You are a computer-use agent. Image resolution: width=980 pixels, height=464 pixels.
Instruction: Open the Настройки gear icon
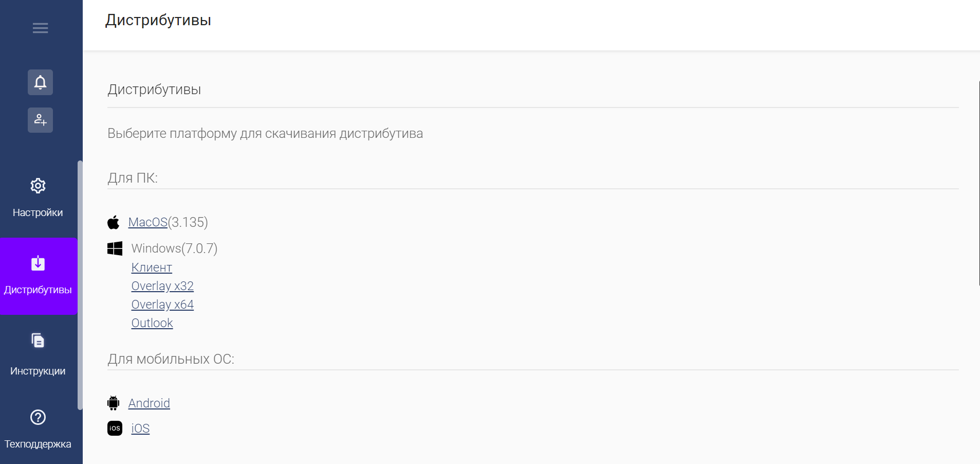(38, 186)
